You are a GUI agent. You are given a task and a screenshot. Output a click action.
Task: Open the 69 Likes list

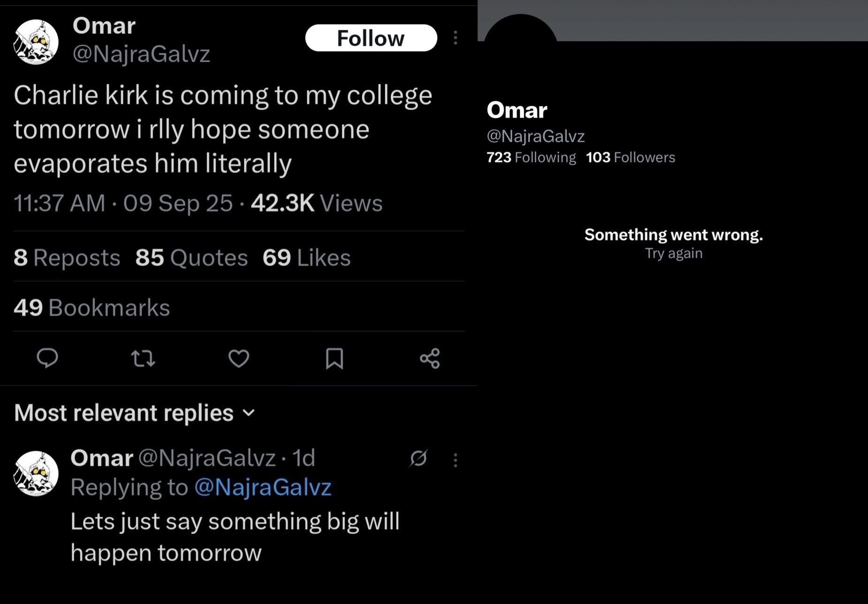pos(306,258)
